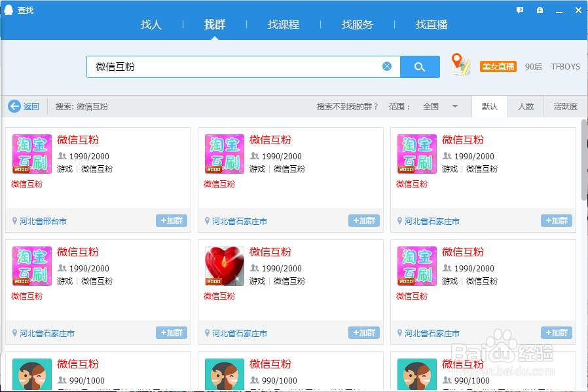Join the group located in 河北省邢台市
This screenshot has height=392, width=588.
pyautogui.click(x=172, y=221)
